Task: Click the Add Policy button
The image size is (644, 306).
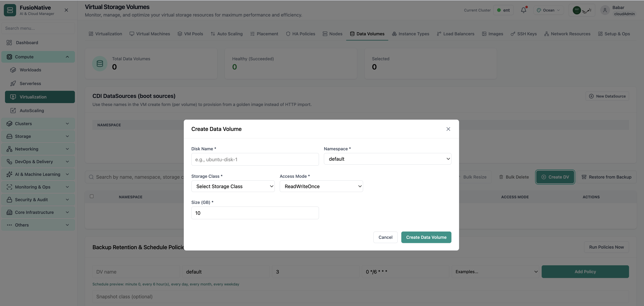Action: [585, 271]
